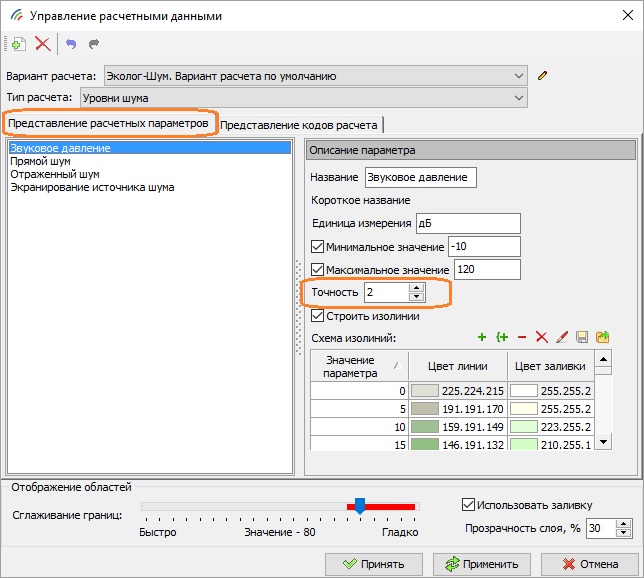Click the red delete icon in top toolbar
This screenshot has height=578, width=644.
[x=42, y=44]
